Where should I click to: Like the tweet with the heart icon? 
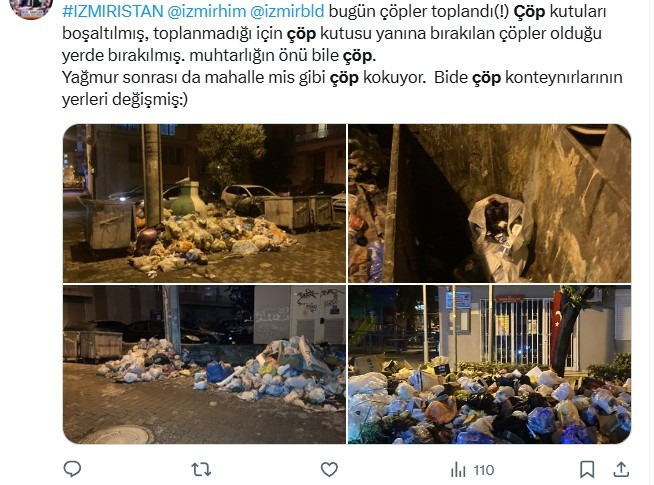329,470
